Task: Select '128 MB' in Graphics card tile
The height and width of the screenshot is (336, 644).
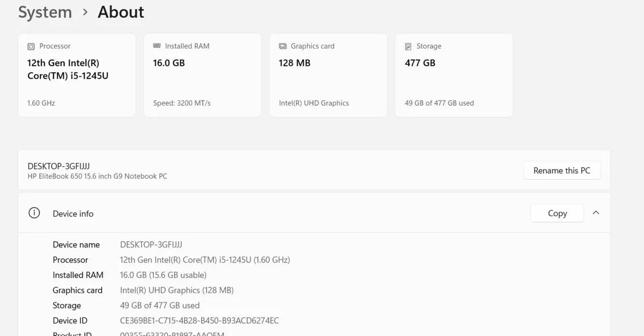Action: coord(294,63)
